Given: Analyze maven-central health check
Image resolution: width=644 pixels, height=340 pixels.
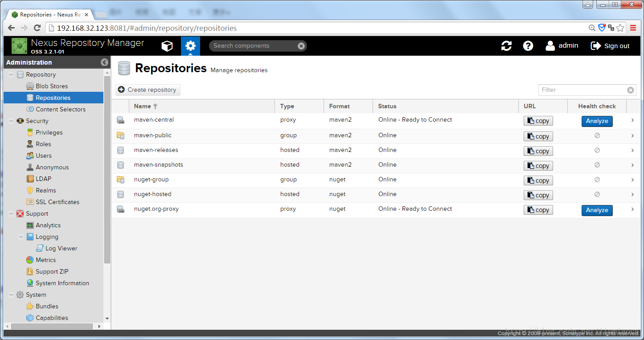Looking at the screenshot, I should [597, 121].
